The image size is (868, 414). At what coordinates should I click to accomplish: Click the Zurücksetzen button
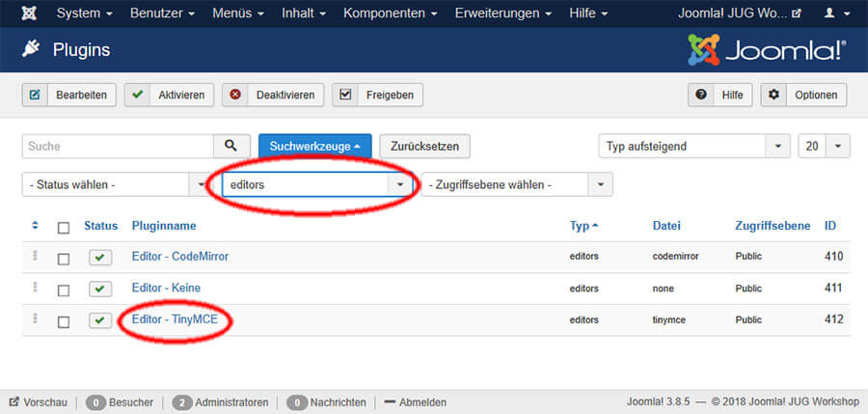click(424, 147)
